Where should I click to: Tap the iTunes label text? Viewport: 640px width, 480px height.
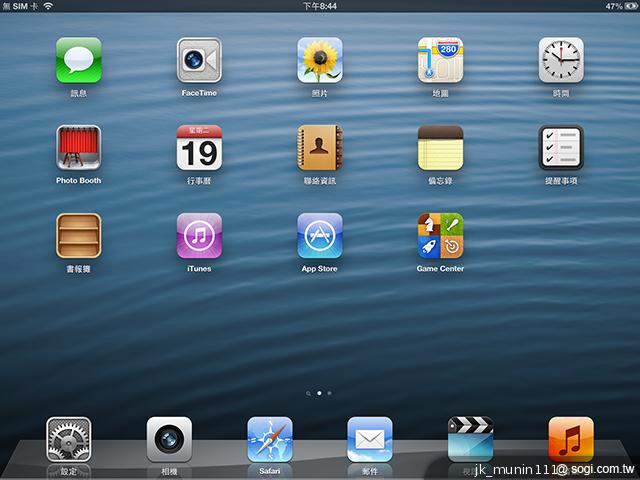tap(199, 269)
